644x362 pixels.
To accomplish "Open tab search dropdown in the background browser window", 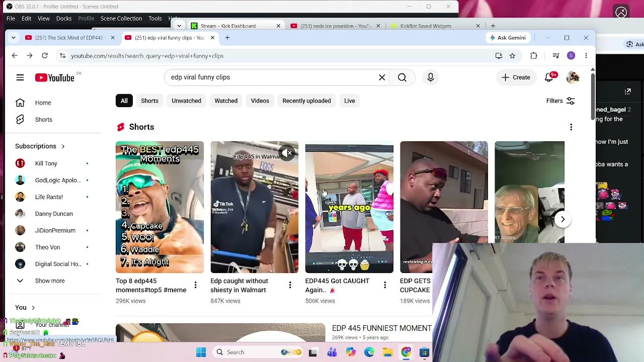I will tap(179, 26).
